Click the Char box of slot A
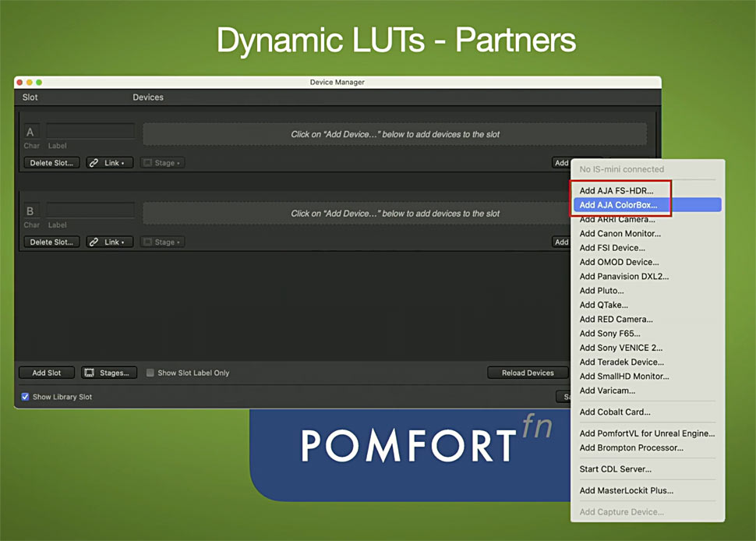756x541 pixels. 32,132
